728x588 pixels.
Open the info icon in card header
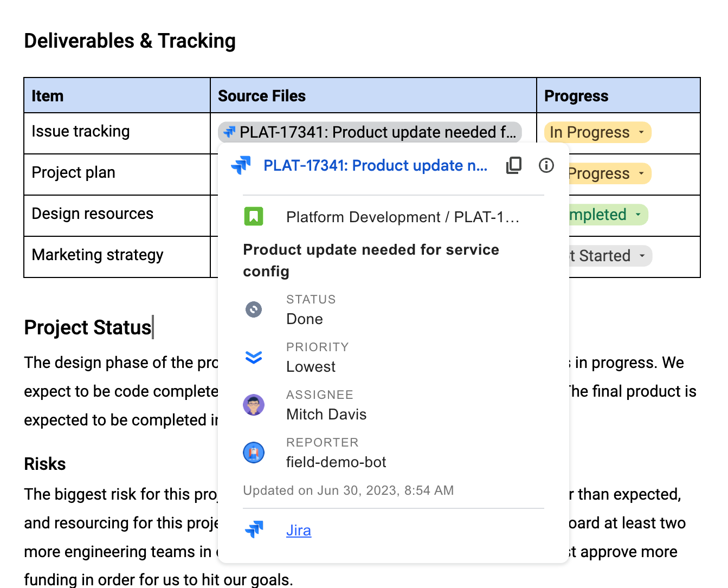click(546, 165)
